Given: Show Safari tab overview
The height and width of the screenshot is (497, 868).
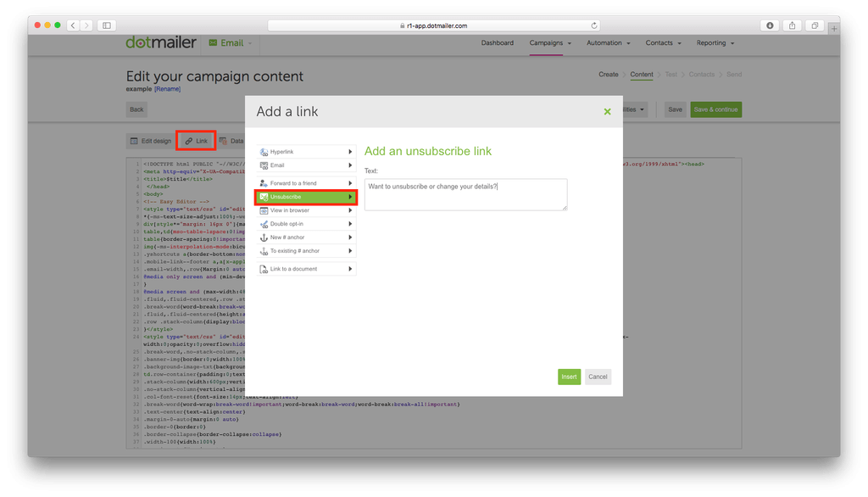Looking at the screenshot, I should coord(815,25).
